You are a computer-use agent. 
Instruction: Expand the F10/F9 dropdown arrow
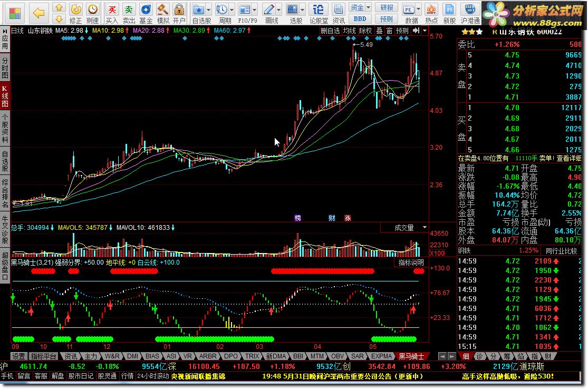(255, 9)
